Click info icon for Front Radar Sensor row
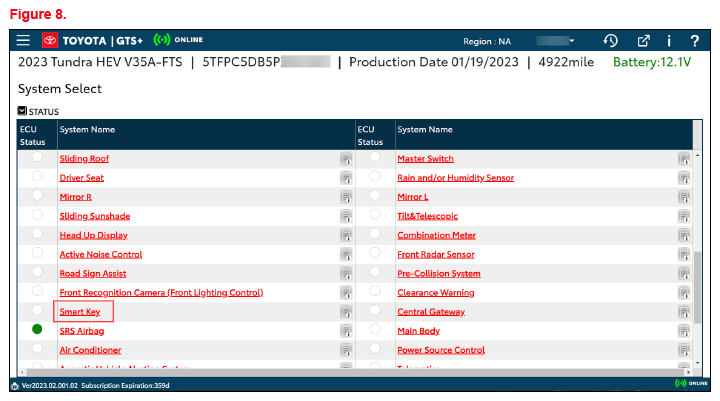720x401 pixels. 684,255
